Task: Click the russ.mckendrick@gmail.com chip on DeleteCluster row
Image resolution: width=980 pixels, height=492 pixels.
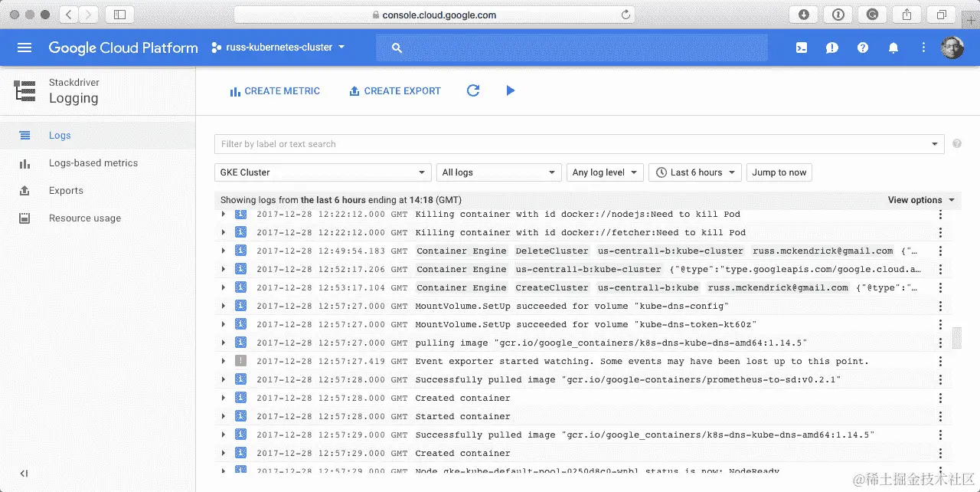Action: tap(823, 251)
